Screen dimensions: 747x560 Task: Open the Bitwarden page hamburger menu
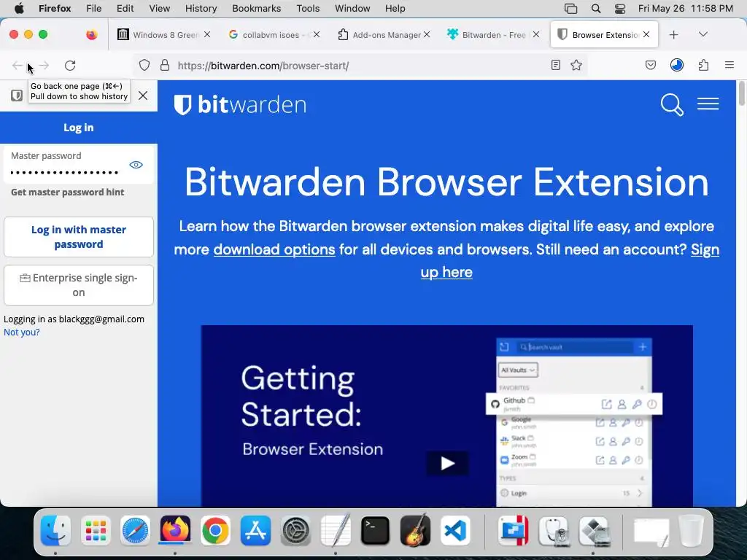pos(708,104)
